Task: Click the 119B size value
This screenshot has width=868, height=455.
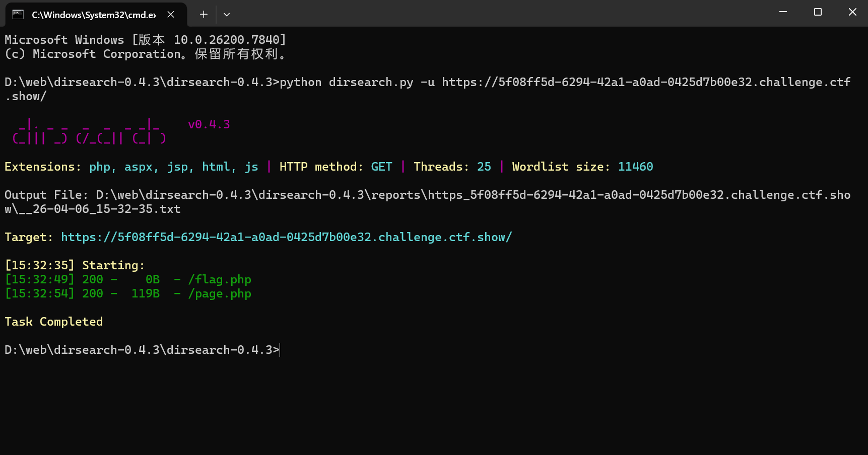Action: click(x=146, y=293)
